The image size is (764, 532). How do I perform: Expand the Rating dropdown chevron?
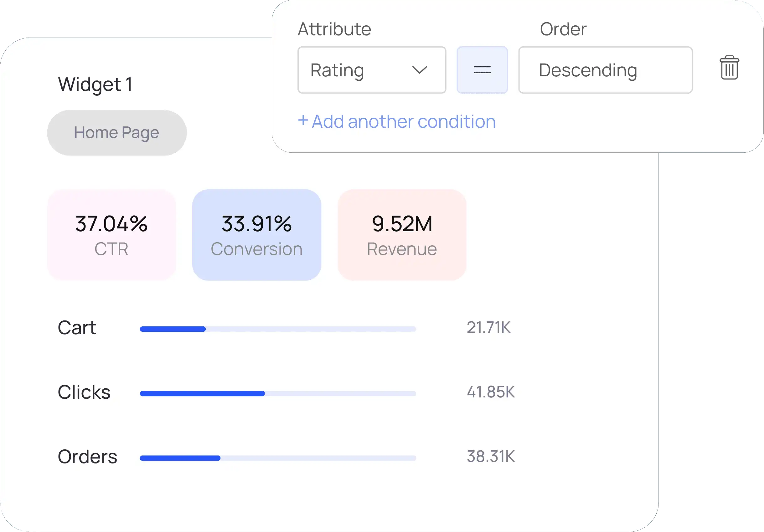[419, 70]
